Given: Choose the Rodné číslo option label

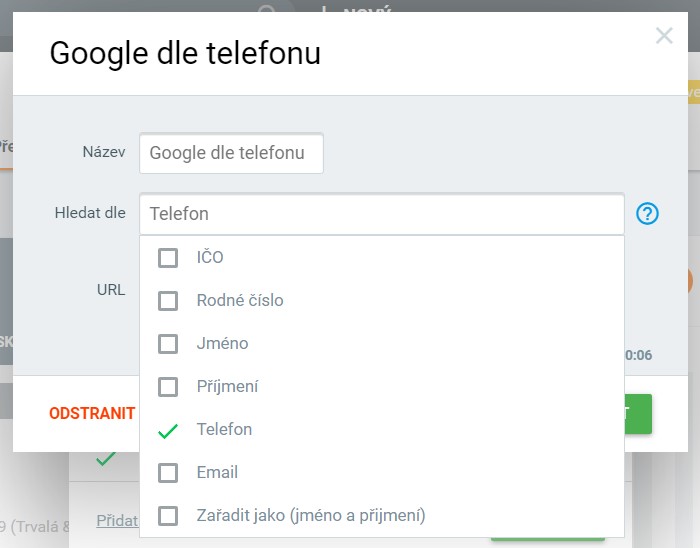Looking at the screenshot, I should (x=240, y=301).
